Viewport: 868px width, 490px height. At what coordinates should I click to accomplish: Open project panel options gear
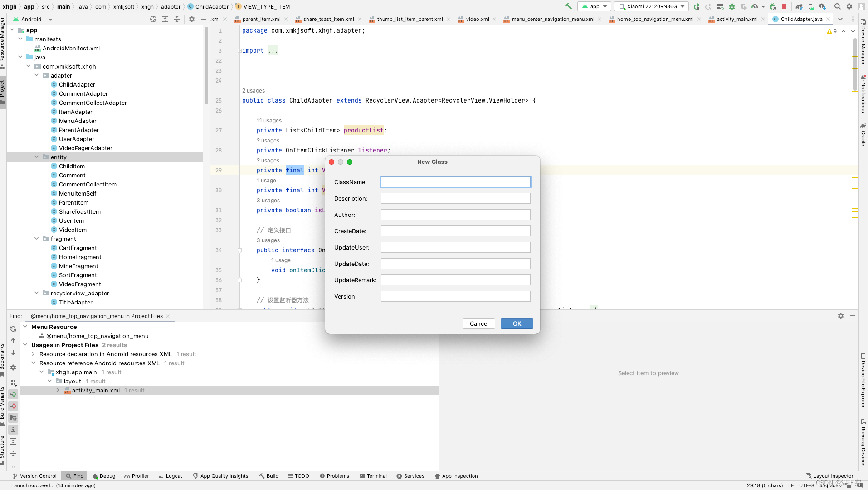coord(192,19)
